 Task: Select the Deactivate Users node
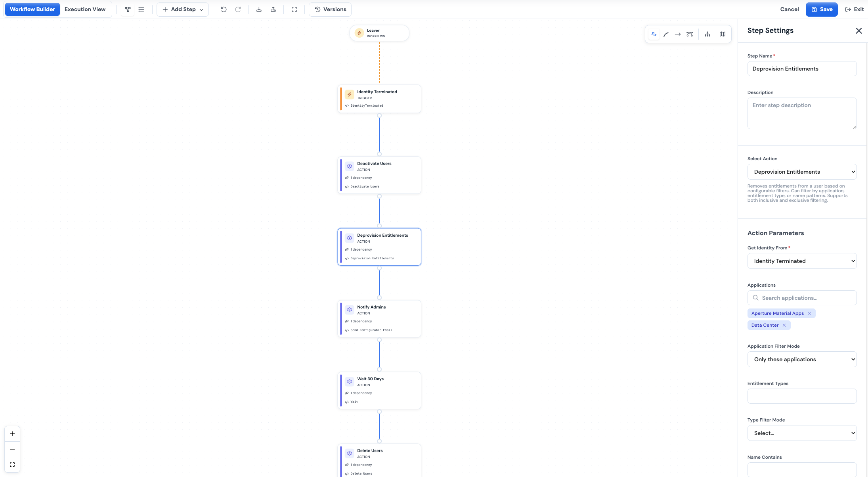tap(379, 175)
